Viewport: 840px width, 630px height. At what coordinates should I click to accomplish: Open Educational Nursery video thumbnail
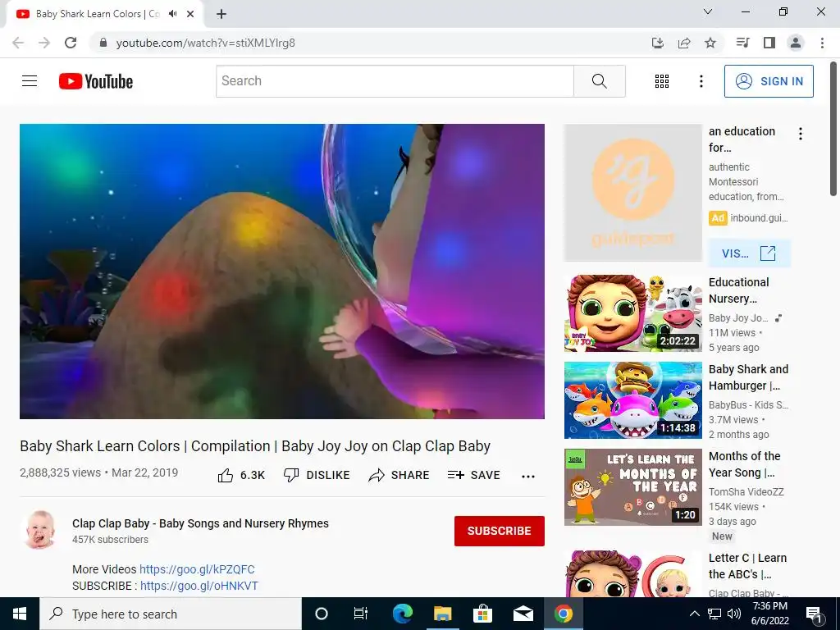[632, 313]
